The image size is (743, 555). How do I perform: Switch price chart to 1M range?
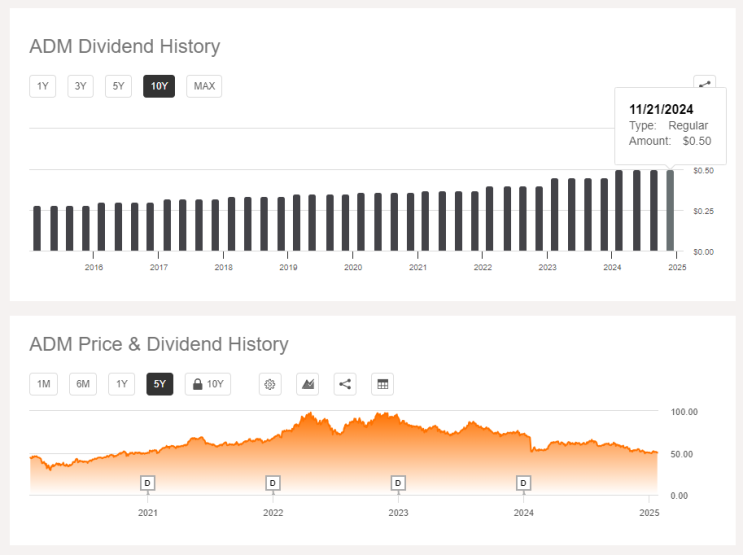[43, 384]
